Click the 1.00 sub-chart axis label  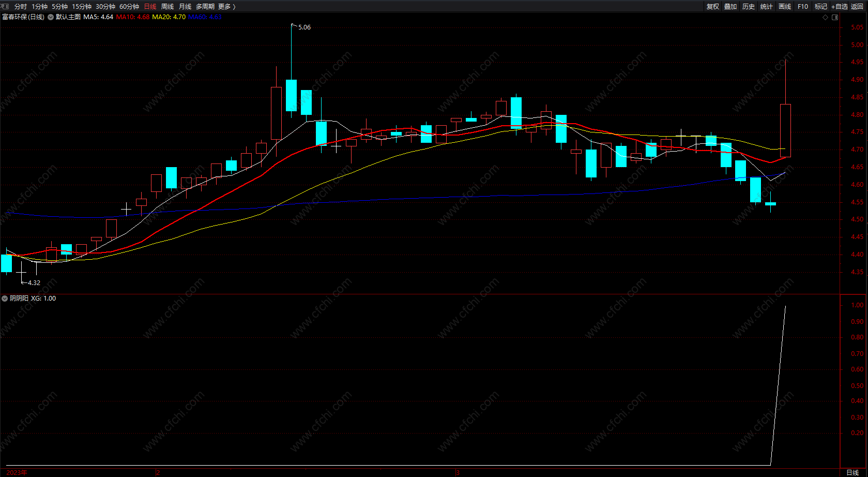[857, 305]
